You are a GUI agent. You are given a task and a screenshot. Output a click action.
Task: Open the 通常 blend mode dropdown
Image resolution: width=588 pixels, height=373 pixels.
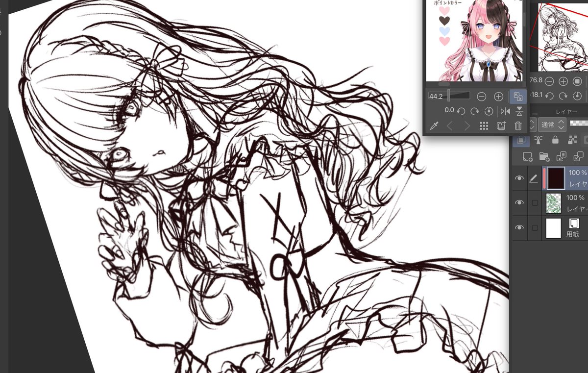(552, 124)
